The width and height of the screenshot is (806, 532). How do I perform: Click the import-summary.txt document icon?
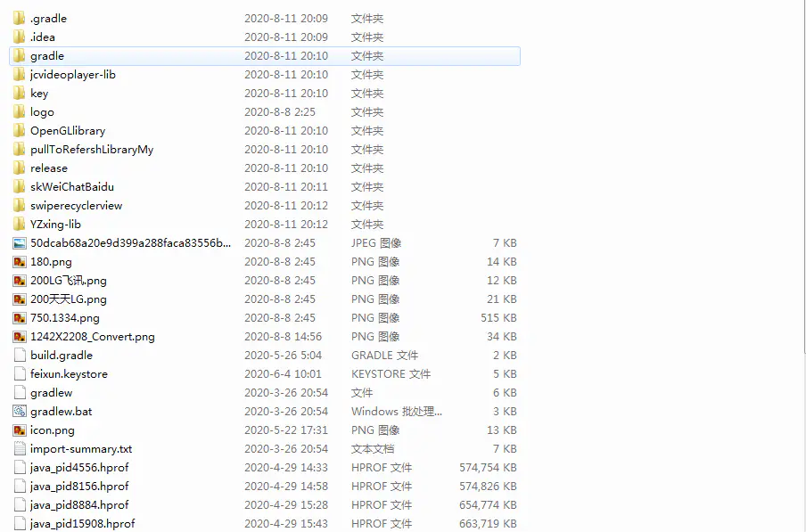coord(20,449)
